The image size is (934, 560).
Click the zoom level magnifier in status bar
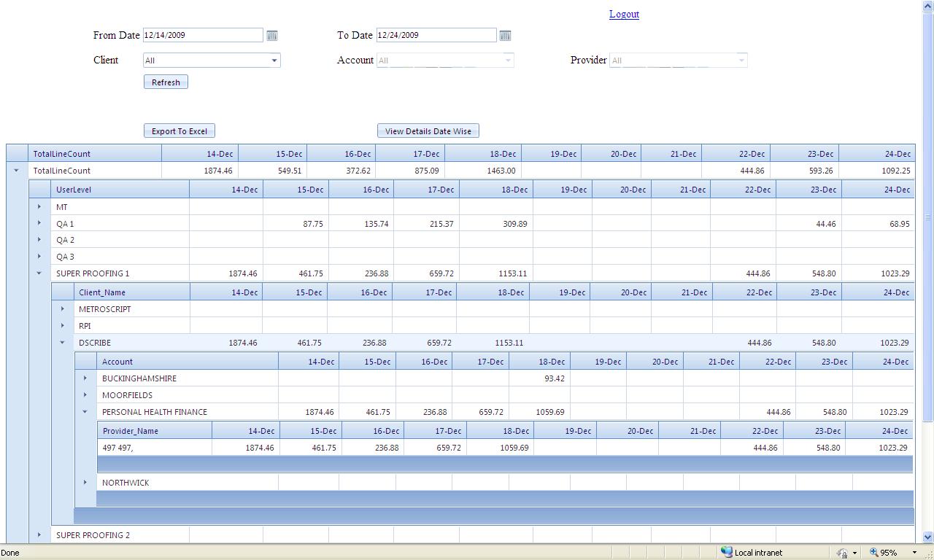873,553
